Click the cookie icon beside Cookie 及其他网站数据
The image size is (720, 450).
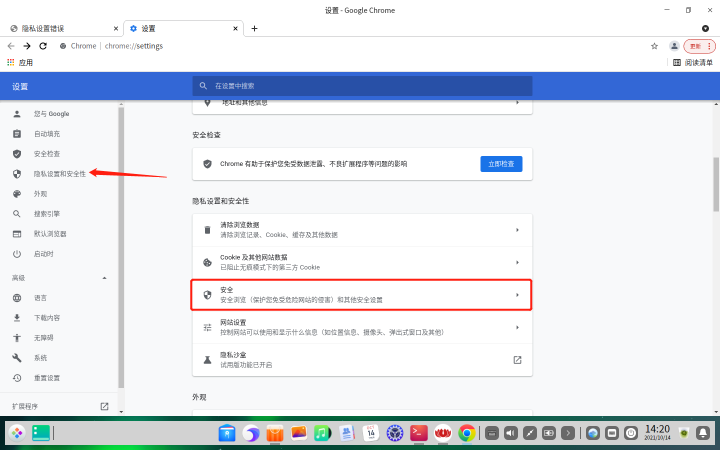(x=207, y=262)
